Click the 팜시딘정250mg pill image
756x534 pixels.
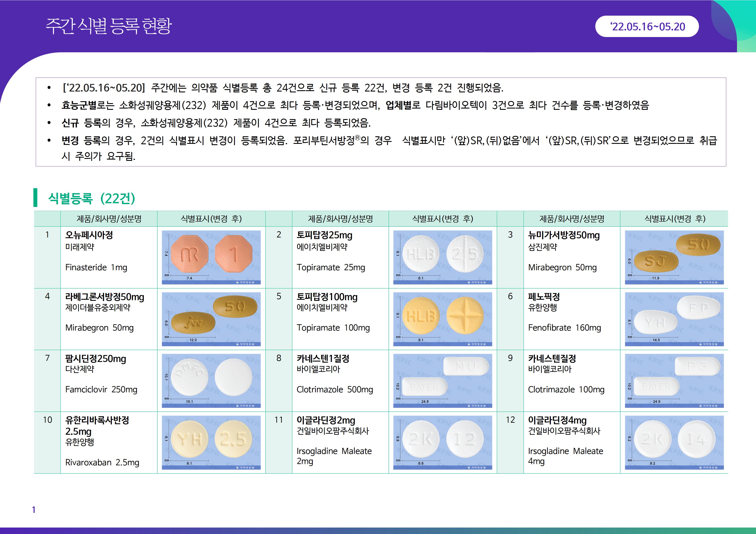211,380
